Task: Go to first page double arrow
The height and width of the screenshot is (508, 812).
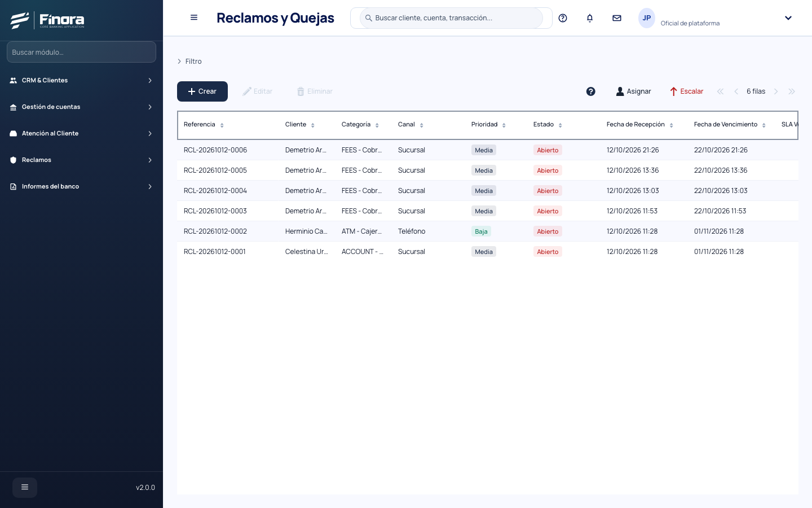Action: point(720,91)
